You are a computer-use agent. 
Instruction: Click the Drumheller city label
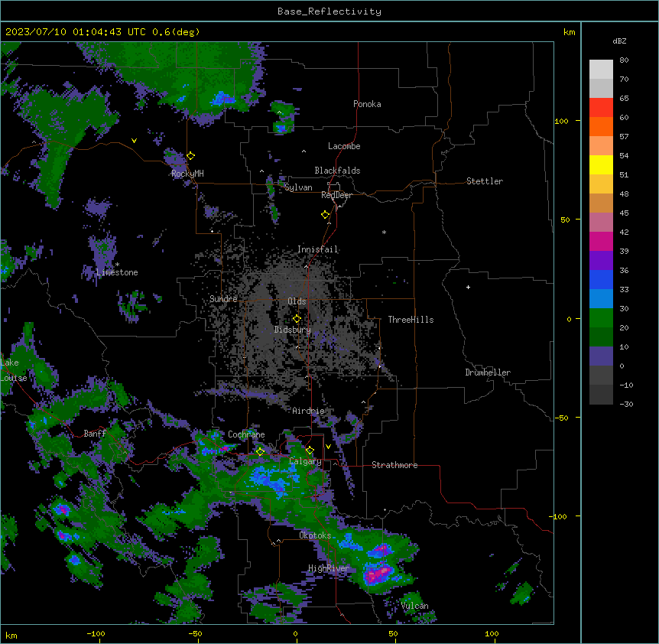tap(488, 372)
